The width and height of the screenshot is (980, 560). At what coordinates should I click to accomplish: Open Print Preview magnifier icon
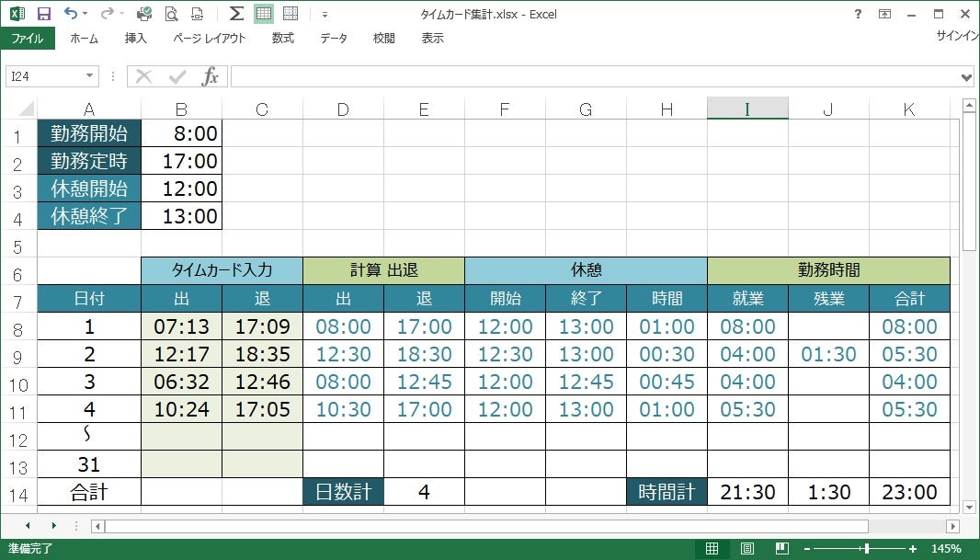171,14
